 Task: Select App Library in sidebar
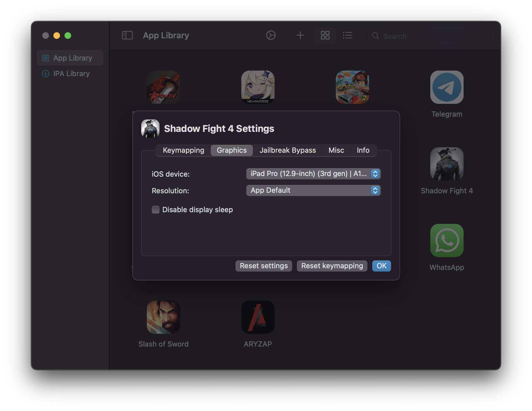pyautogui.click(x=70, y=58)
